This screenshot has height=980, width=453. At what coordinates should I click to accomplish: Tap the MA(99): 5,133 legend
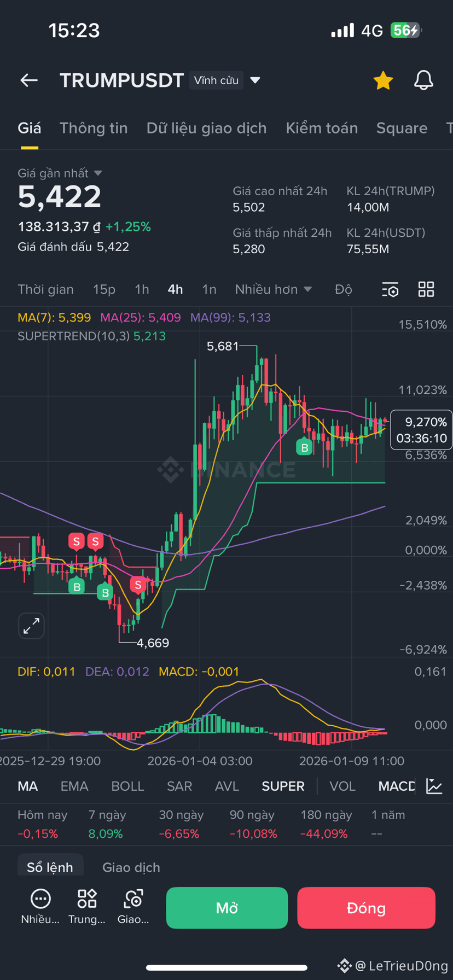230,318
